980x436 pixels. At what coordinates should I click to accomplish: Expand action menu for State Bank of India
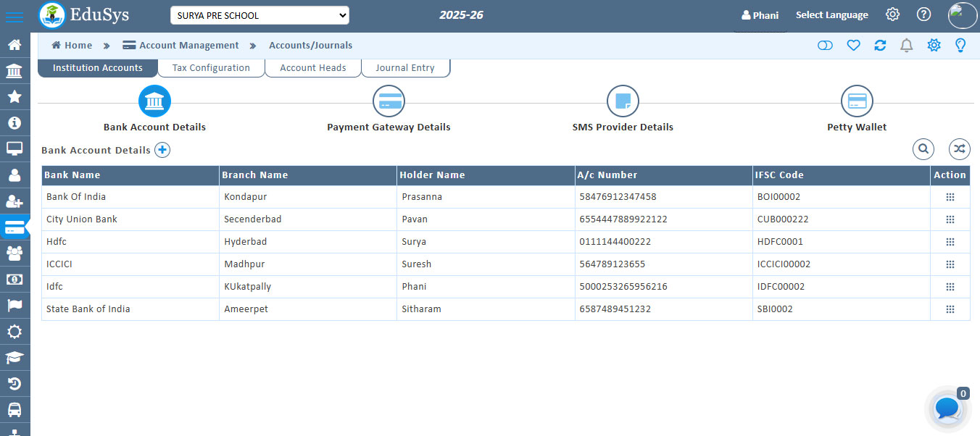coord(950,309)
